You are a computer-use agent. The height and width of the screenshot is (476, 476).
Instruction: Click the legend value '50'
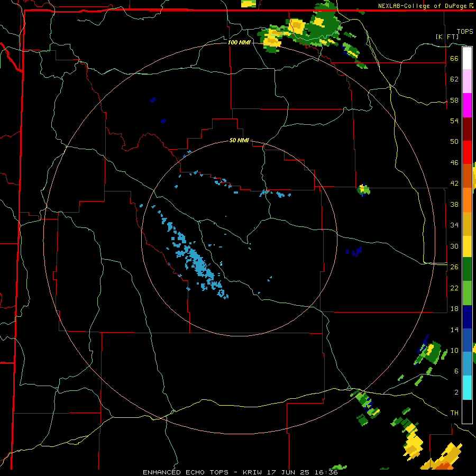[x=454, y=142]
